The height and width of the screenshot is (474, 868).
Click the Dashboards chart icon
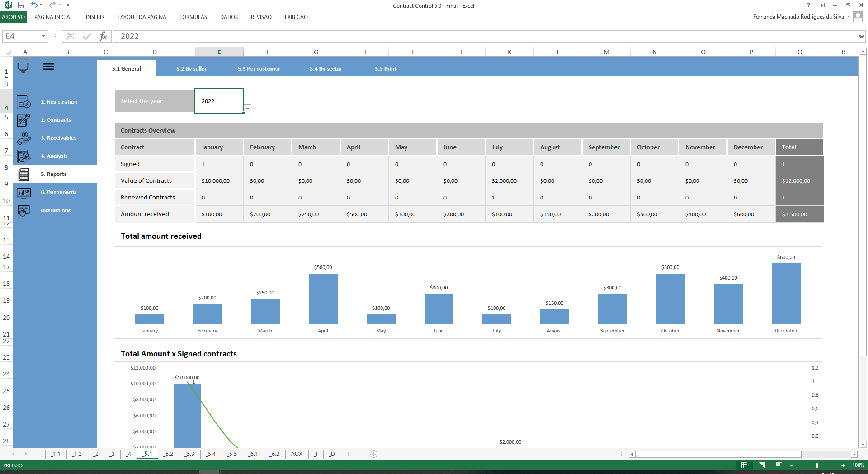tap(24, 192)
